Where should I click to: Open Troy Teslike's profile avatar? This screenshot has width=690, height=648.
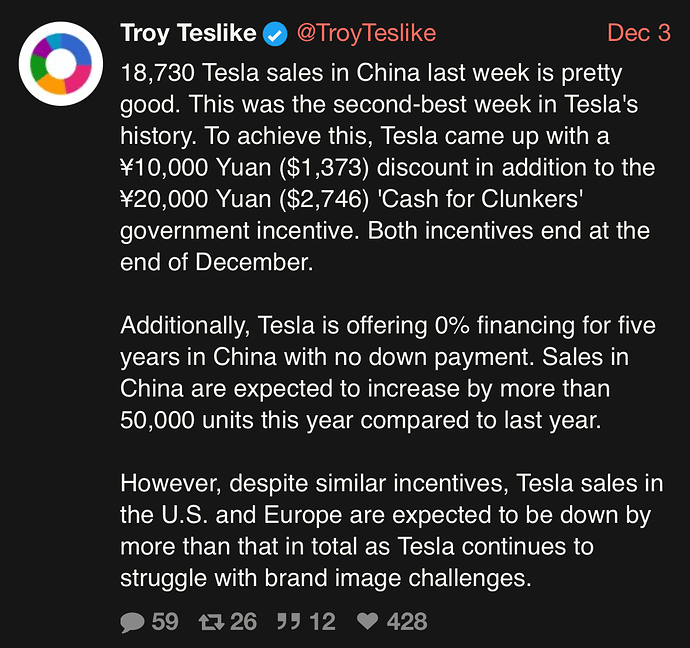61,64
